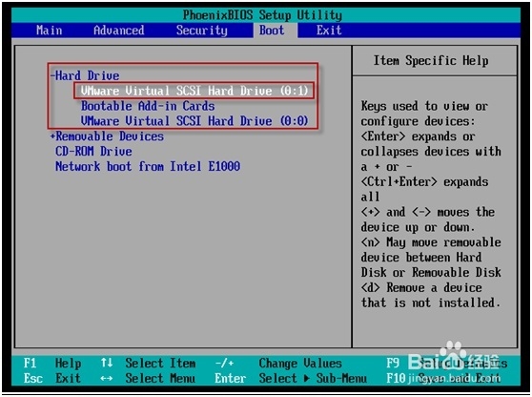Click the -/+ Change Values hint

[278, 363]
